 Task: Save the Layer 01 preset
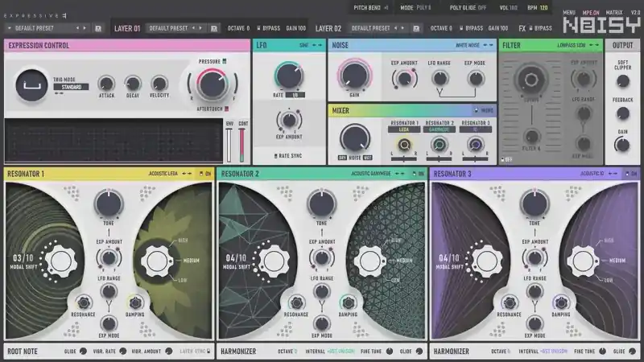[214, 28]
